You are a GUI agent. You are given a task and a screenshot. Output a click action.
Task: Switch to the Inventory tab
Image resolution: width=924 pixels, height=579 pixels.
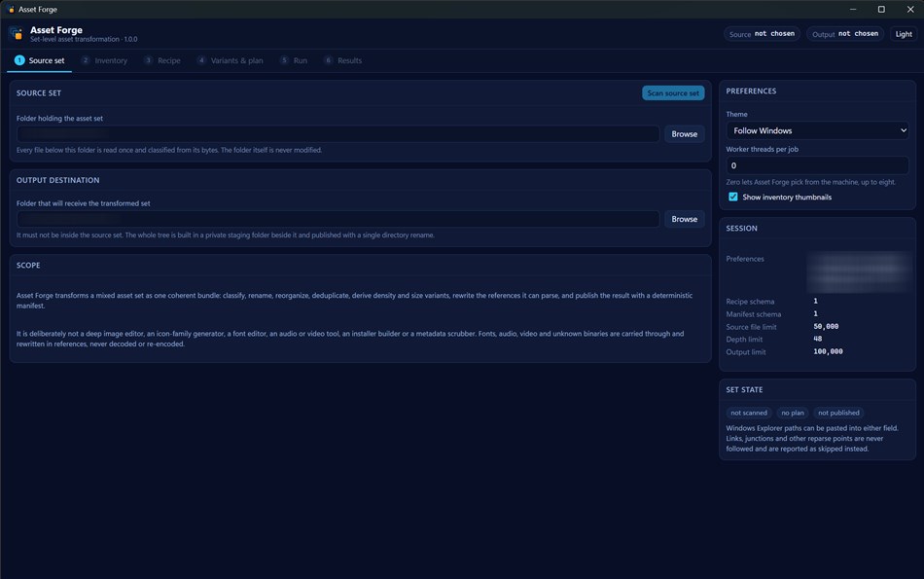point(104,60)
